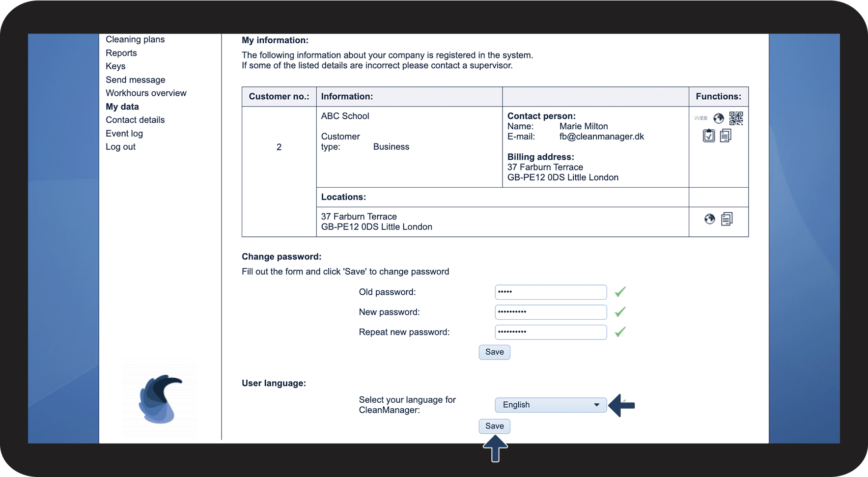Go to Workhours overview menu item
The width and height of the screenshot is (868, 477).
click(x=146, y=93)
